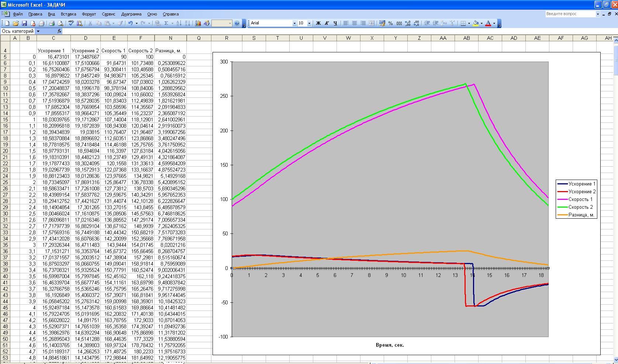Open the Справка menu
The height and width of the screenshot is (364, 618).
[x=170, y=14]
